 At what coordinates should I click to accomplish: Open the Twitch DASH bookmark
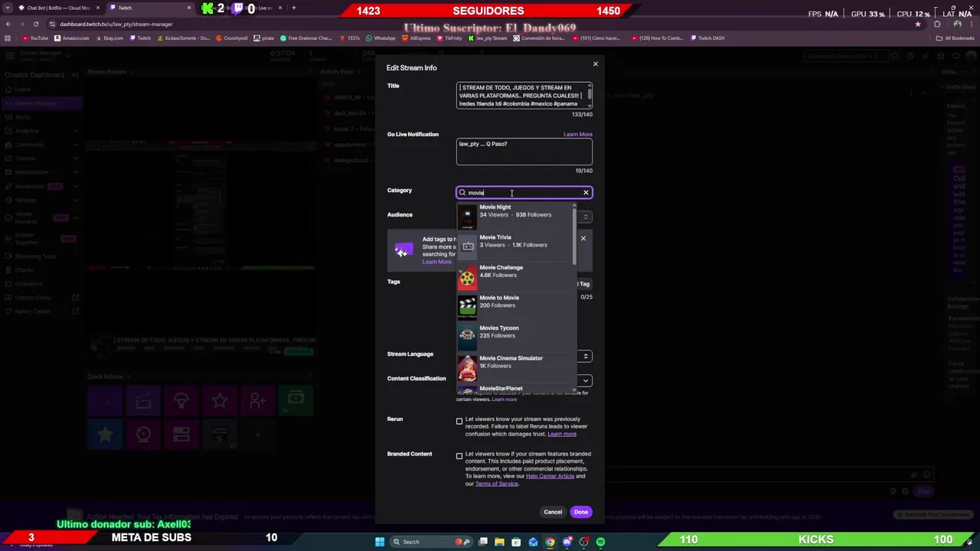(x=707, y=38)
